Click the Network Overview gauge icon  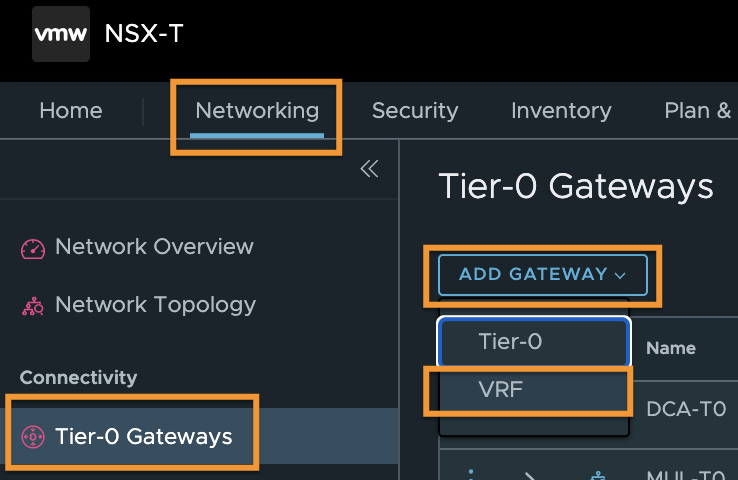(x=33, y=249)
